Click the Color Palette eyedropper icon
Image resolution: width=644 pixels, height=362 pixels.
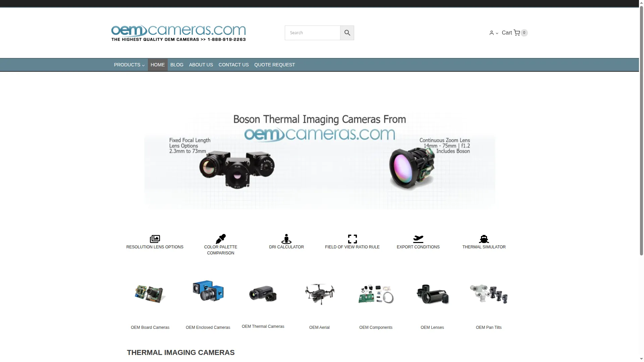(x=221, y=239)
